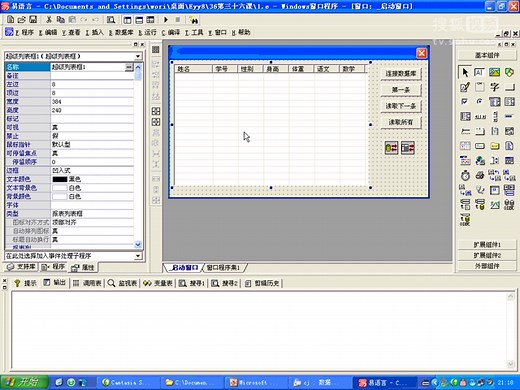Screen dimensions: 520x390
Task: Switch to the 提示 tab in the bottom panel
Action: (x=25, y=283)
